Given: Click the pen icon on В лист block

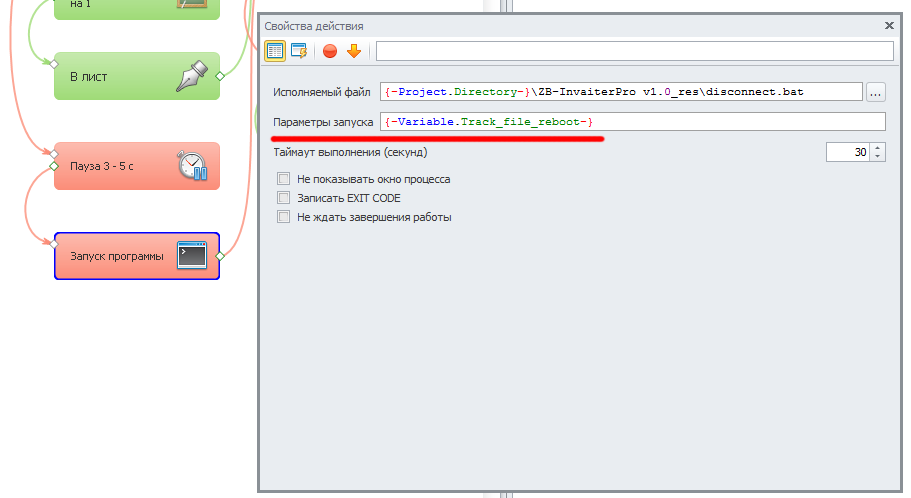Looking at the screenshot, I should tap(192, 76).
